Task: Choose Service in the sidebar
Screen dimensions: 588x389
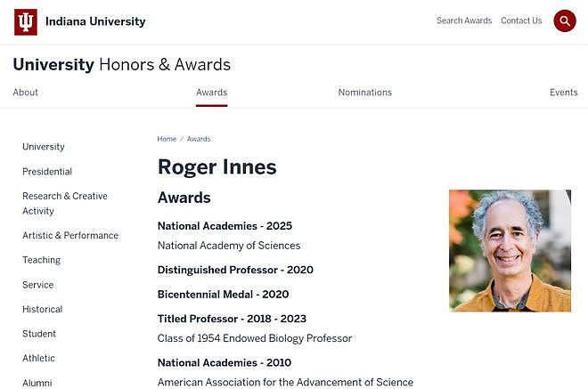Action: pyautogui.click(x=38, y=285)
